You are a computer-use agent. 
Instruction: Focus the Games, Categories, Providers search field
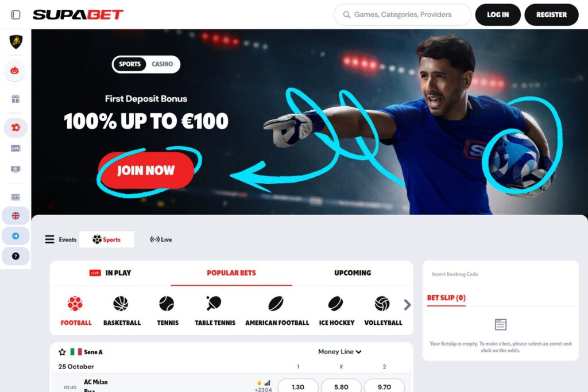coord(403,14)
